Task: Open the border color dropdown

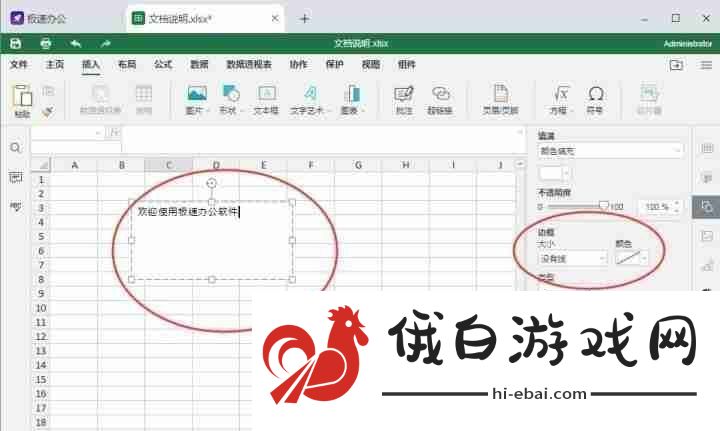Action: pos(631,258)
